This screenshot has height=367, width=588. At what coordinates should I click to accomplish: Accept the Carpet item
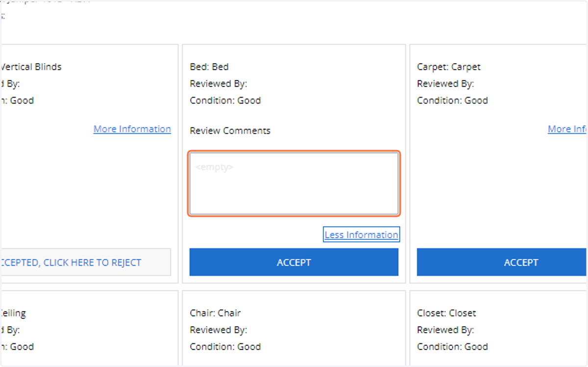502,262
